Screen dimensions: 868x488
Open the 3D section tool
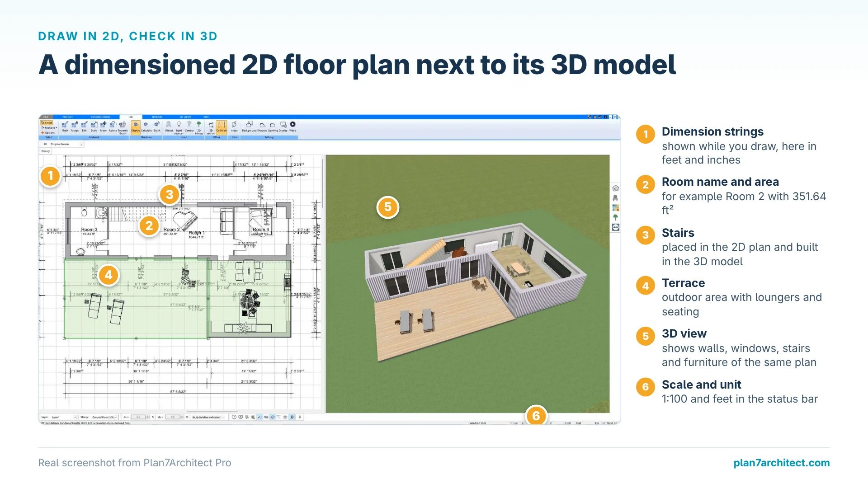pos(211,127)
